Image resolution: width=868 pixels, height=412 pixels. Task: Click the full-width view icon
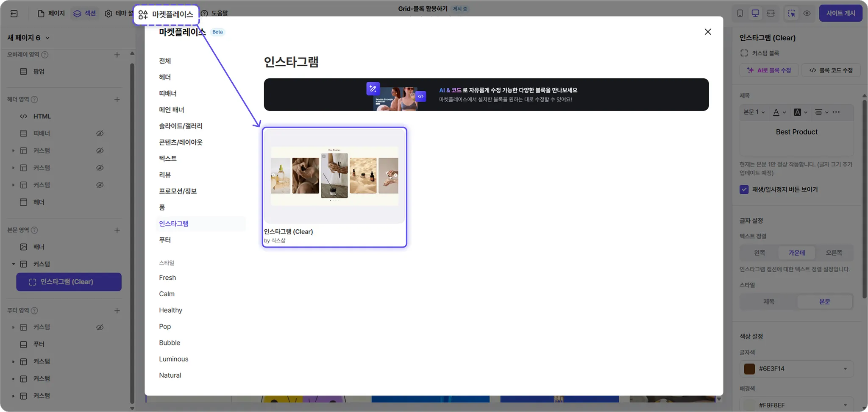pos(771,14)
